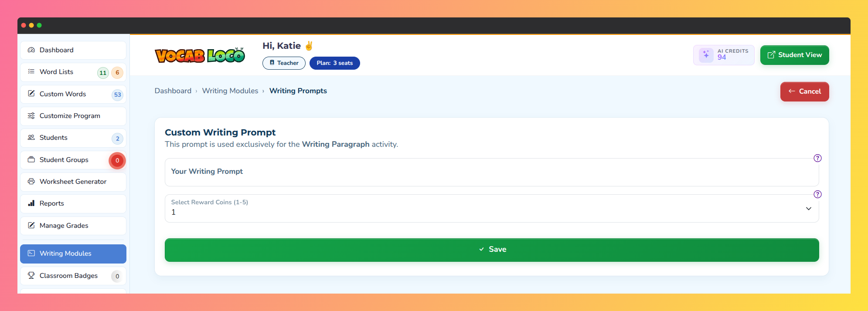Click the Reports bar chart icon
The image size is (868, 311).
point(31,203)
